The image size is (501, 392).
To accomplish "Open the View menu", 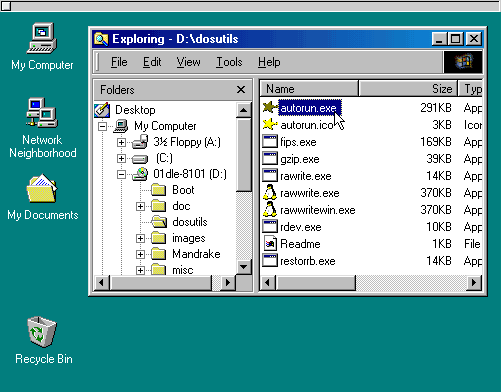I will coord(188,62).
